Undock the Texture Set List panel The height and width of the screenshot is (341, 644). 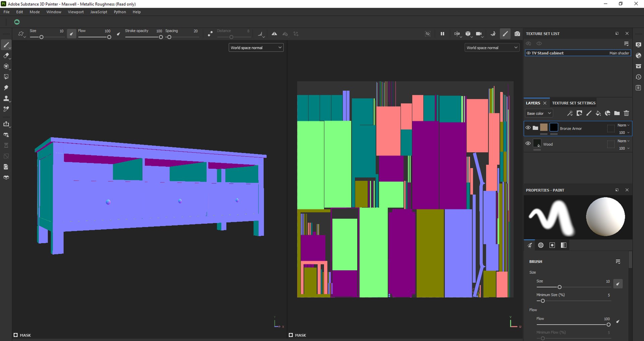(x=617, y=33)
